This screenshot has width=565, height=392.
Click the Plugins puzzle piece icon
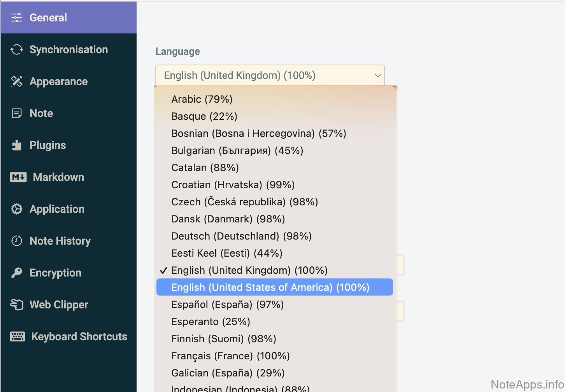point(17,145)
